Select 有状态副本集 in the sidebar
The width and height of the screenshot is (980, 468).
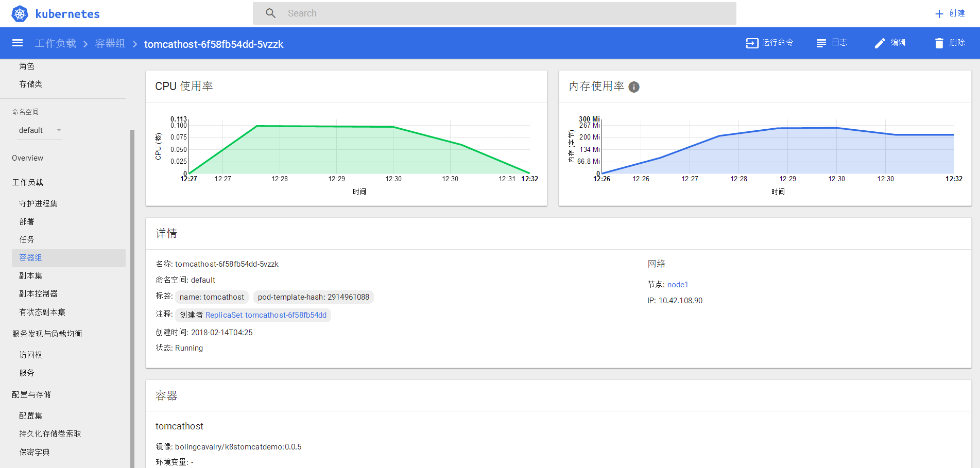(42, 313)
